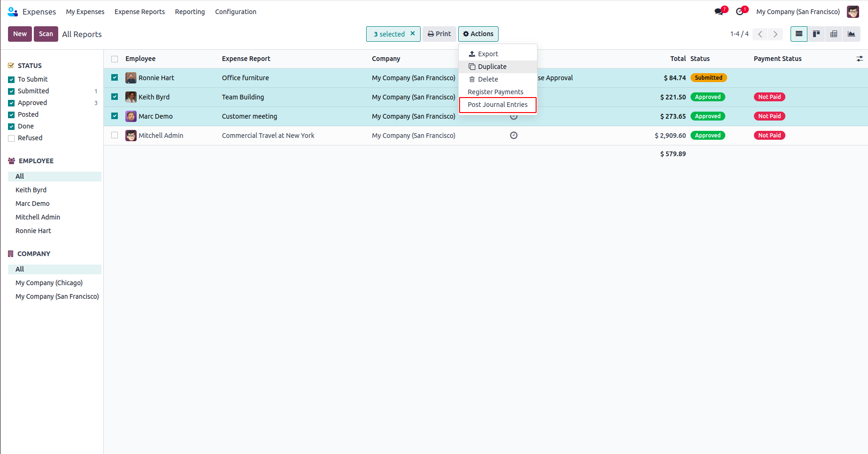Click the New button

point(20,34)
